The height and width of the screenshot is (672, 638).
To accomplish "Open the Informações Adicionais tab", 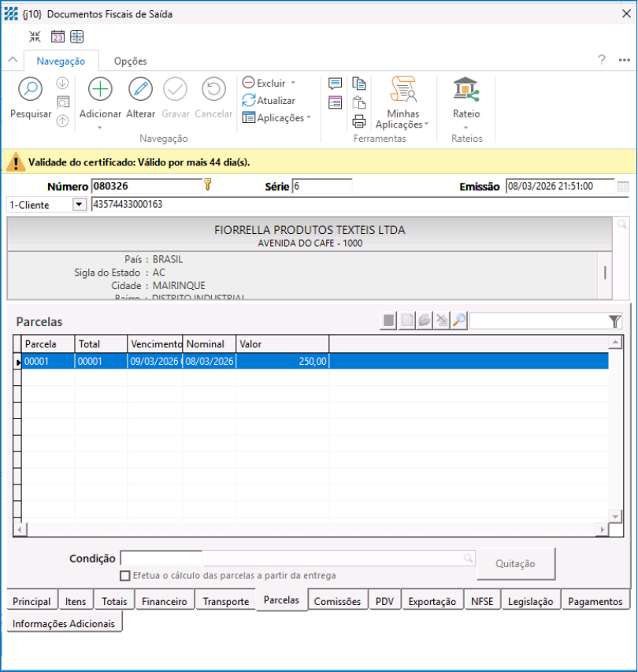I will click(x=64, y=623).
